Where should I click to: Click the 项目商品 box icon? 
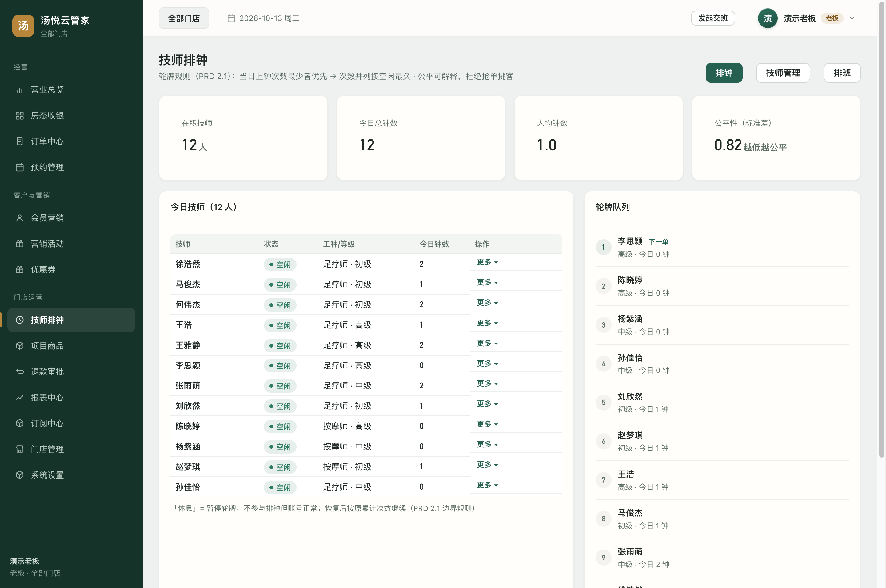[19, 346]
